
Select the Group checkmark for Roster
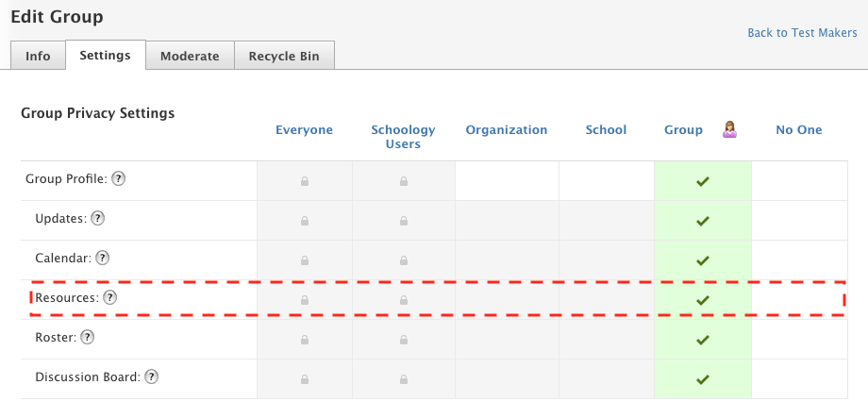(x=702, y=340)
